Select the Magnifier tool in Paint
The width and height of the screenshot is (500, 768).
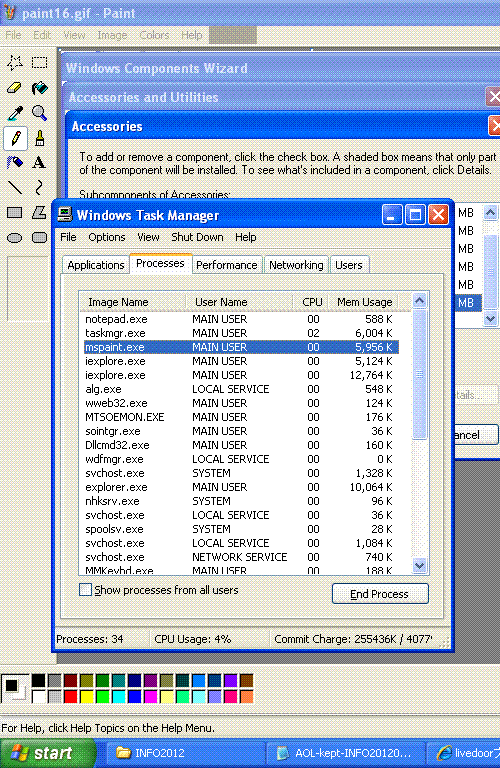click(x=39, y=113)
